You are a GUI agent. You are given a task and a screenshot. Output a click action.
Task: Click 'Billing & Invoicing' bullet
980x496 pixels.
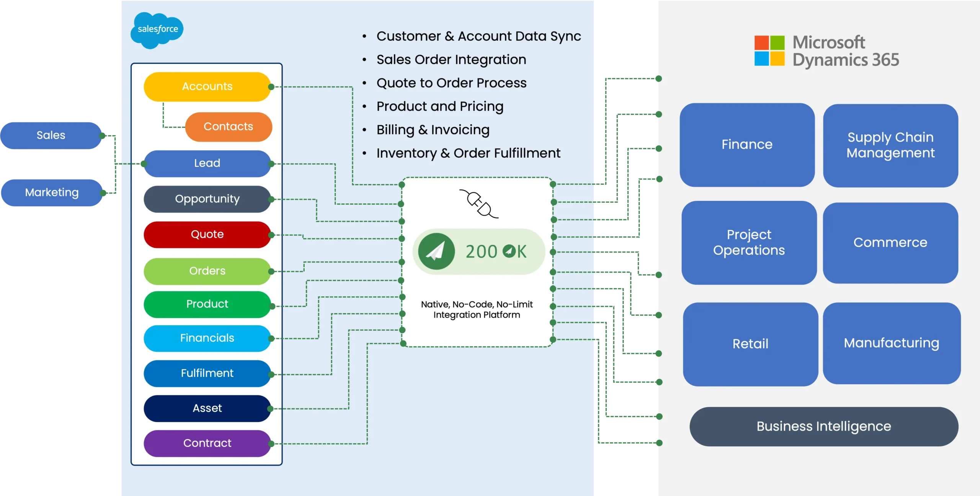pos(433,130)
